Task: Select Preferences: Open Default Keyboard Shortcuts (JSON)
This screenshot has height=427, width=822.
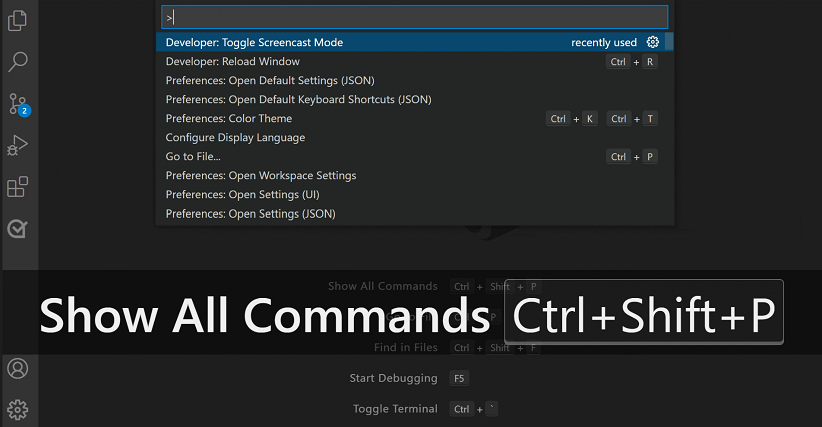Action: click(298, 99)
